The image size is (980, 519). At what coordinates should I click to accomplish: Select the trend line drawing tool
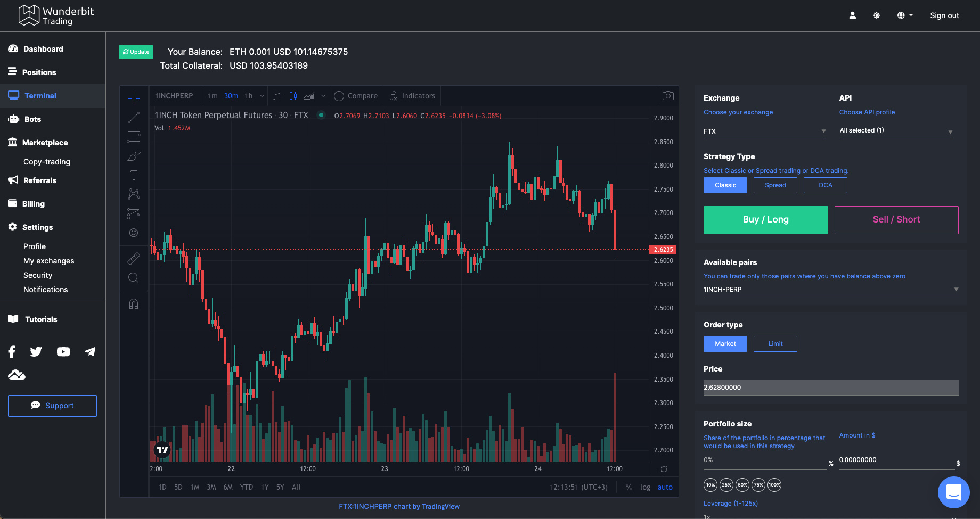(134, 118)
